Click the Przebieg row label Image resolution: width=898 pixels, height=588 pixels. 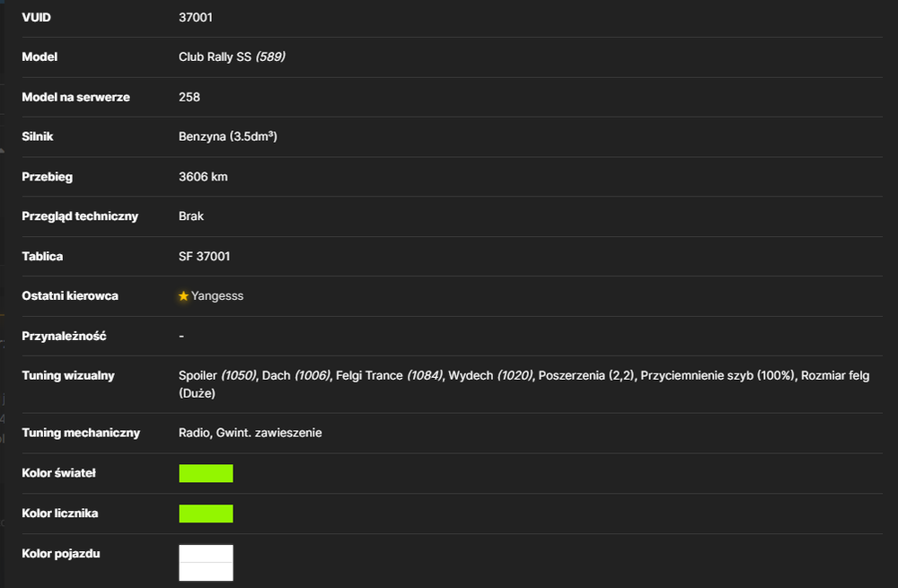click(x=47, y=176)
